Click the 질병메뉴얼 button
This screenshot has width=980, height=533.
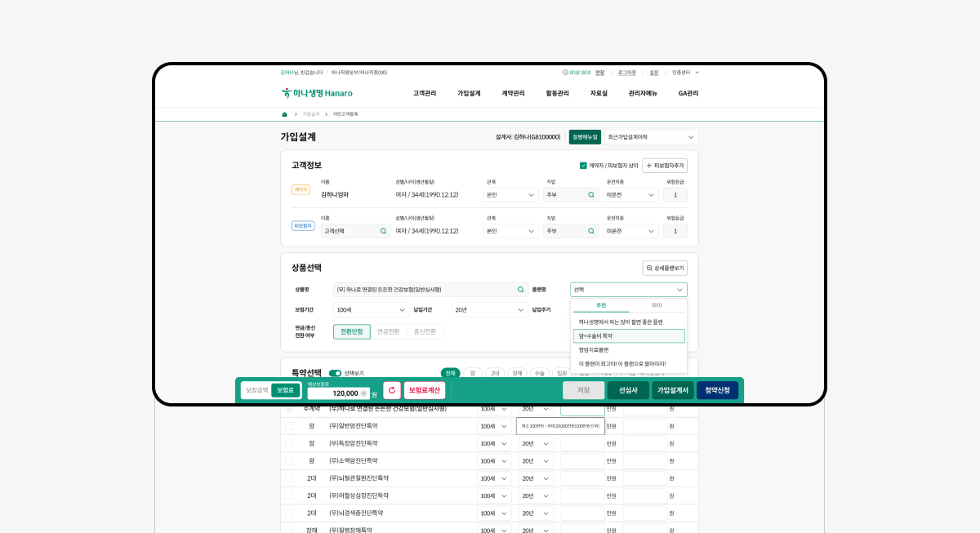tap(585, 137)
